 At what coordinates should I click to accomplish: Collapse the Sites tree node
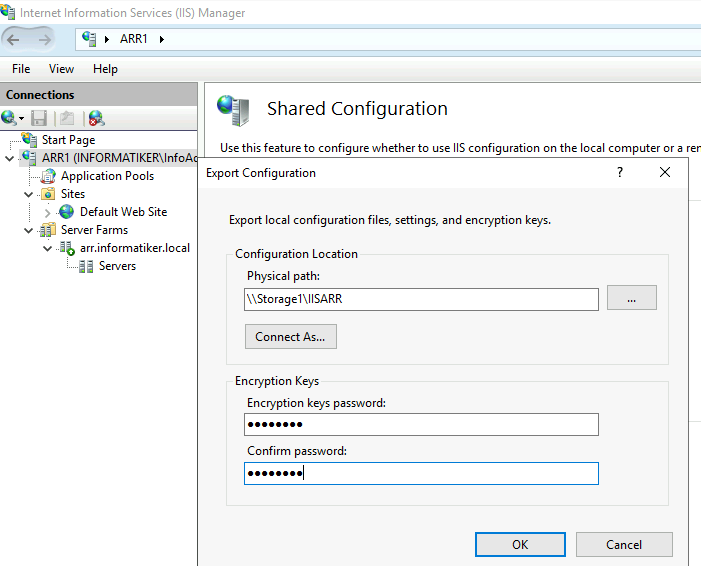(x=29, y=194)
